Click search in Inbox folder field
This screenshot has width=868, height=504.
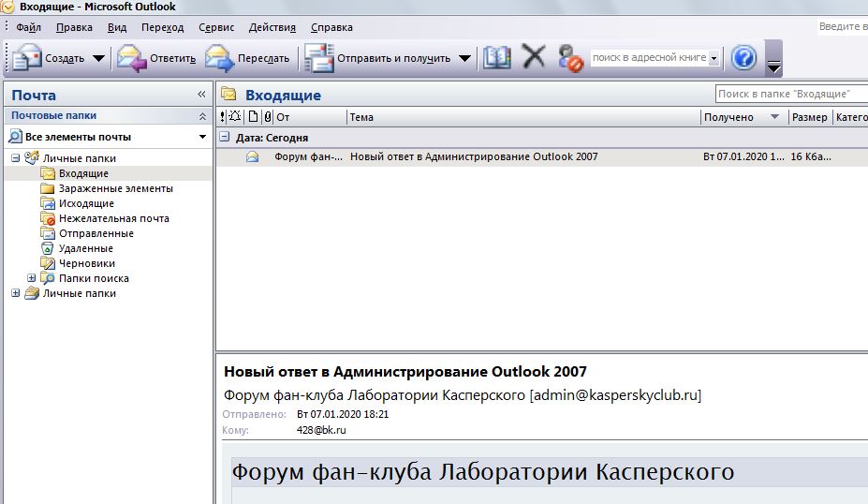tap(791, 95)
